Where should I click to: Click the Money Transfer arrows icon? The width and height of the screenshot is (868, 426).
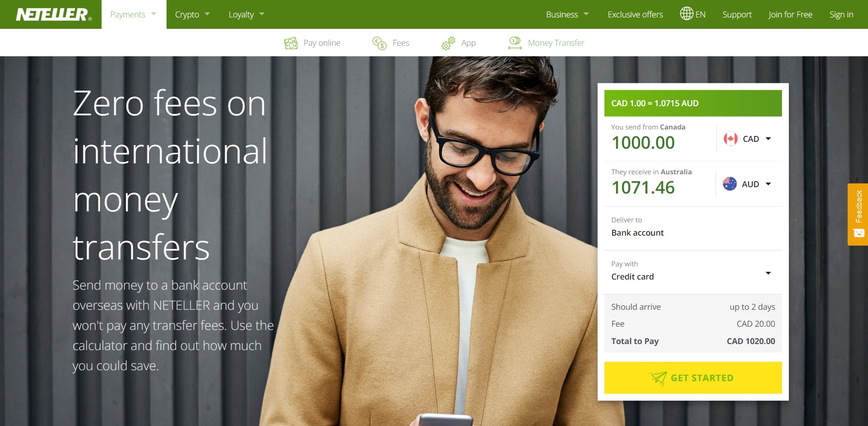tap(515, 43)
